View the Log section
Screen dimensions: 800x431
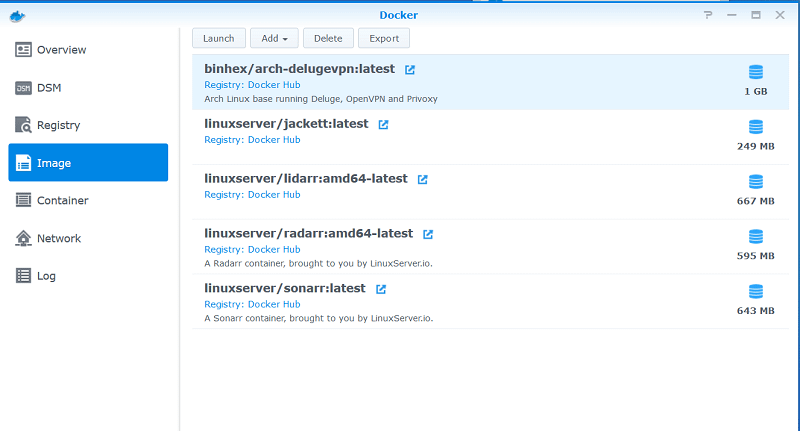click(x=88, y=276)
